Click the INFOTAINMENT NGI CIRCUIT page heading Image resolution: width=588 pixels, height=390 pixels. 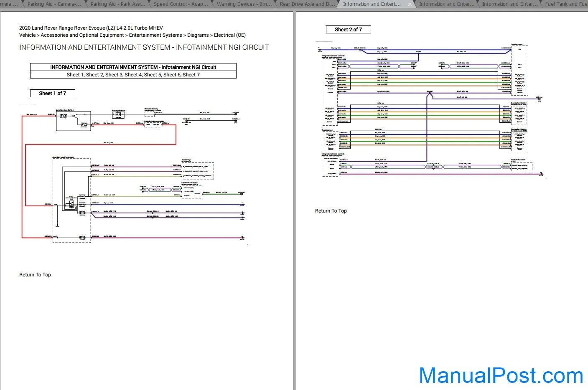point(144,47)
